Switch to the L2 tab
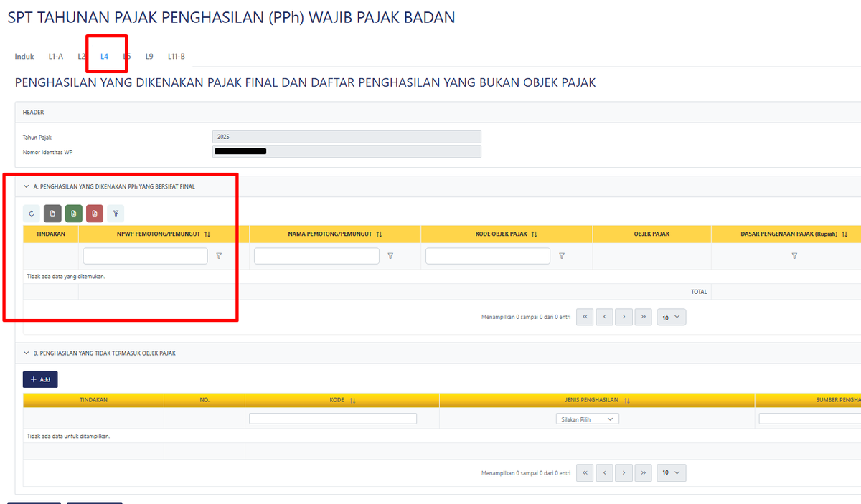 click(81, 56)
